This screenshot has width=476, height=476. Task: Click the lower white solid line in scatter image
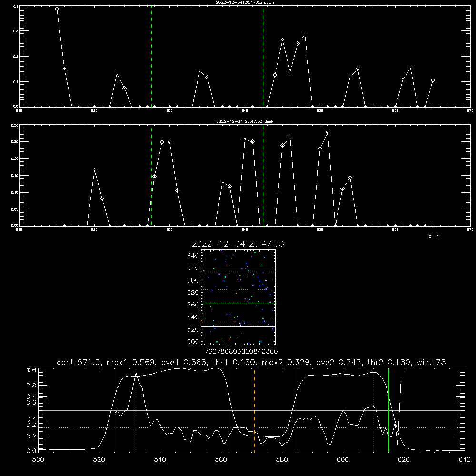click(238, 326)
